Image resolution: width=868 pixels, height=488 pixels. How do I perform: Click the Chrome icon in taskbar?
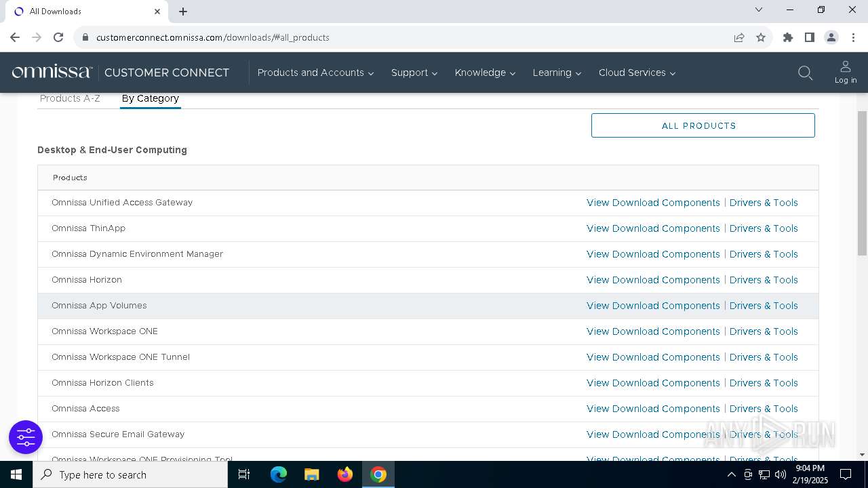pos(378,474)
